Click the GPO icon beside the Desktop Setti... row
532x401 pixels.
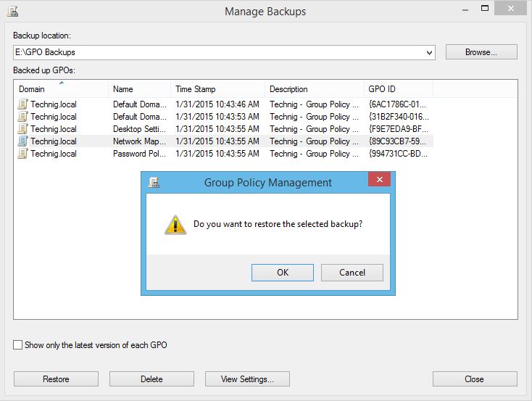coord(22,129)
